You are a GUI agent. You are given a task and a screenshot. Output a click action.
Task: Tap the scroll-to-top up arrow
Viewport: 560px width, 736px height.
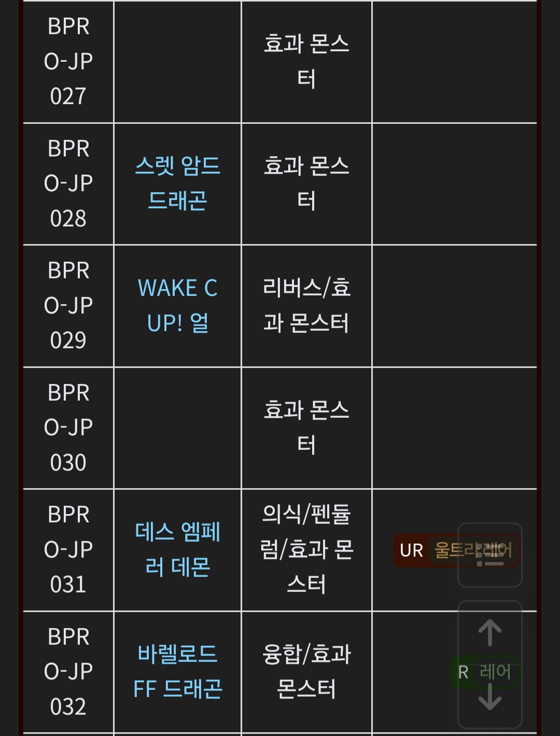pyautogui.click(x=489, y=633)
